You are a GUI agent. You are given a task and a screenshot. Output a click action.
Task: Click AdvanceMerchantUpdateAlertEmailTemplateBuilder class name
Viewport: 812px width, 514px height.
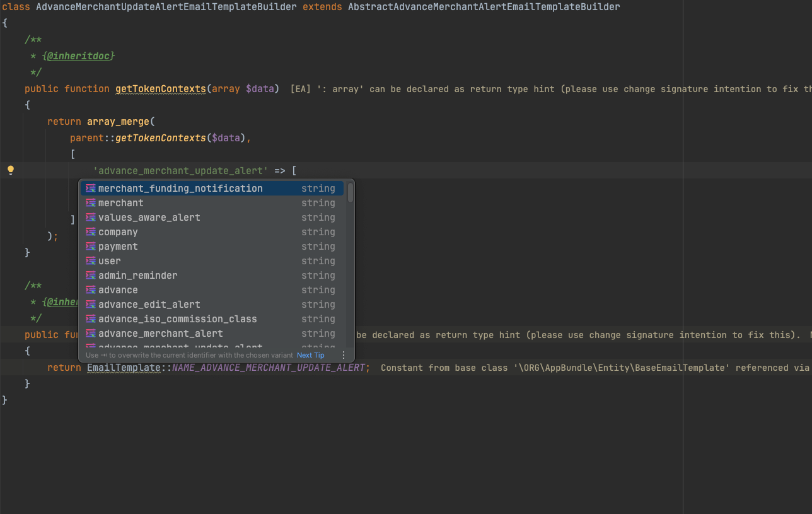166,7
